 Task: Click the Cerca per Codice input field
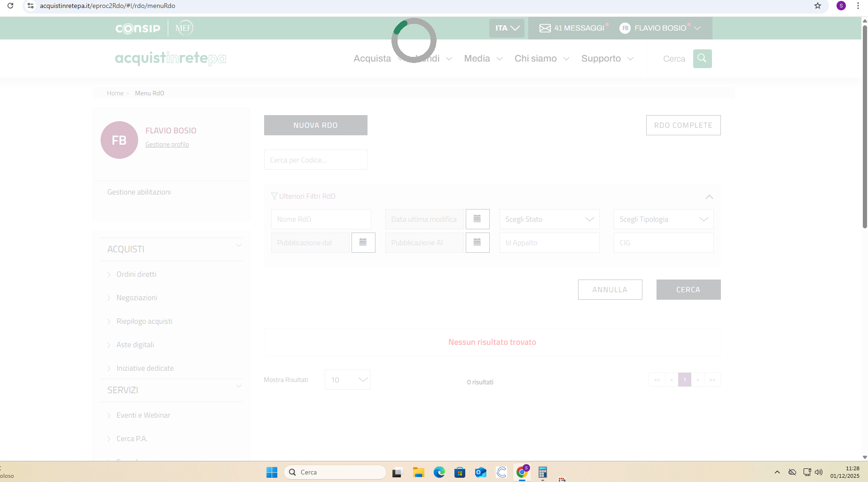coord(315,160)
